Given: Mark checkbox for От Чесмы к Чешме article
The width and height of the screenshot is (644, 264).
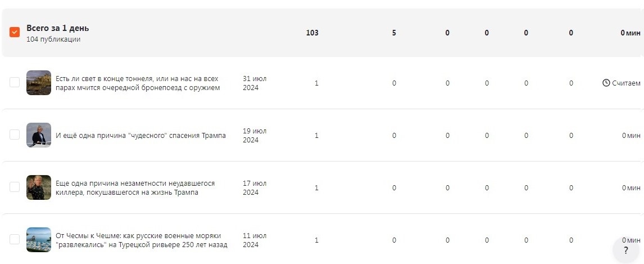Looking at the screenshot, I should [x=15, y=239].
